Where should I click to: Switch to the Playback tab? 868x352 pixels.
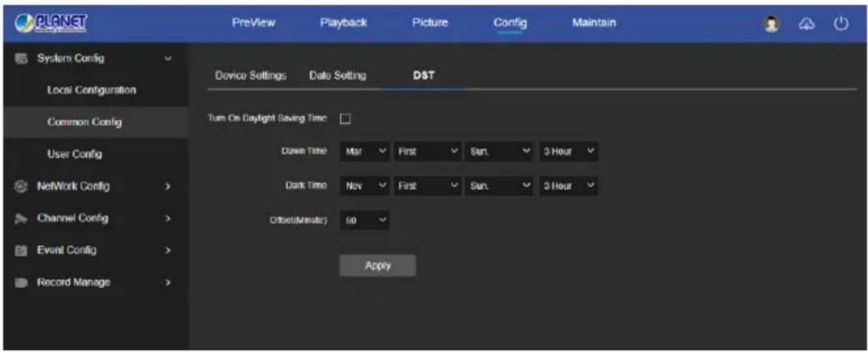coord(343,23)
